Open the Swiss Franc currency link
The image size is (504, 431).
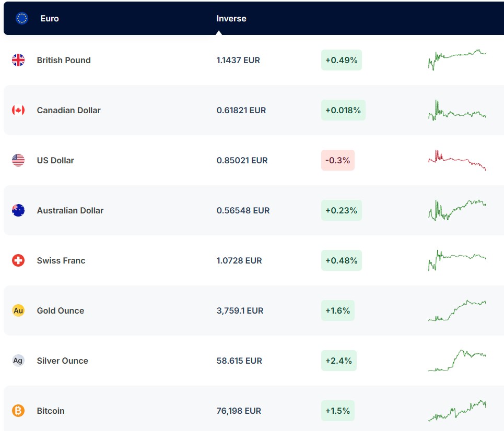[x=61, y=260]
